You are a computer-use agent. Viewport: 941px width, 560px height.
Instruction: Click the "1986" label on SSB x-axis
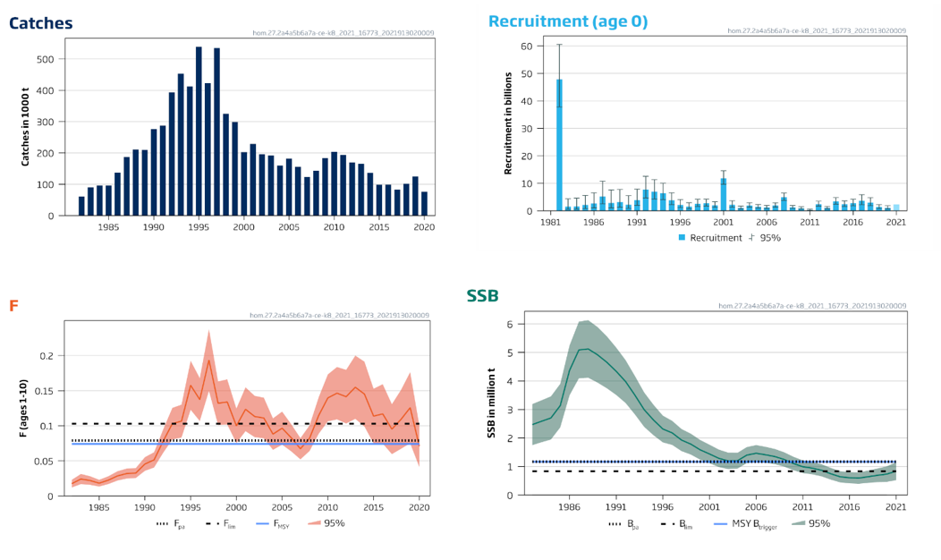(570, 506)
